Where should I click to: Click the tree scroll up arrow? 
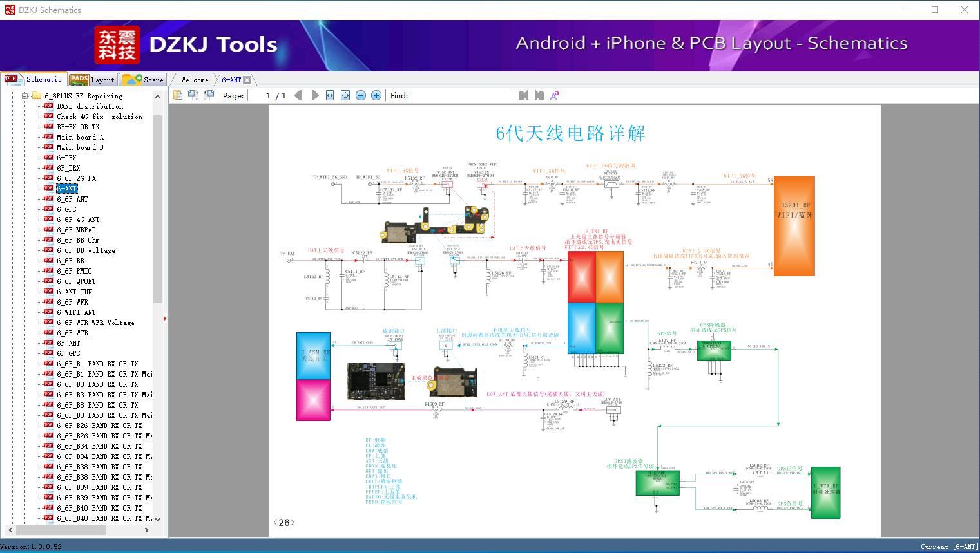pyautogui.click(x=157, y=96)
